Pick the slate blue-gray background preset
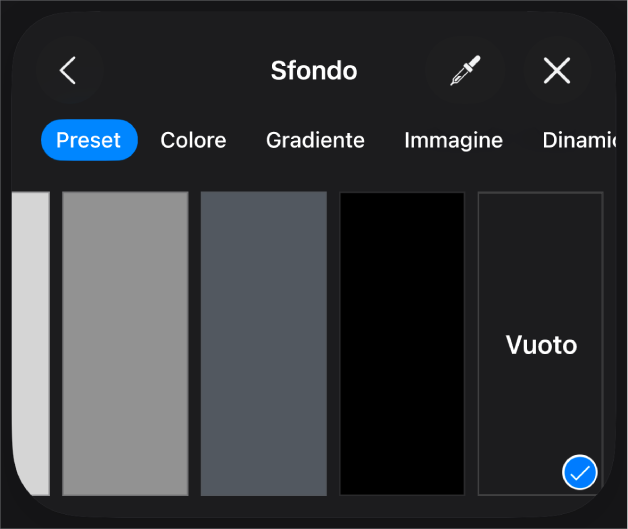Viewport: 628px width, 529px height. pyautogui.click(x=264, y=344)
